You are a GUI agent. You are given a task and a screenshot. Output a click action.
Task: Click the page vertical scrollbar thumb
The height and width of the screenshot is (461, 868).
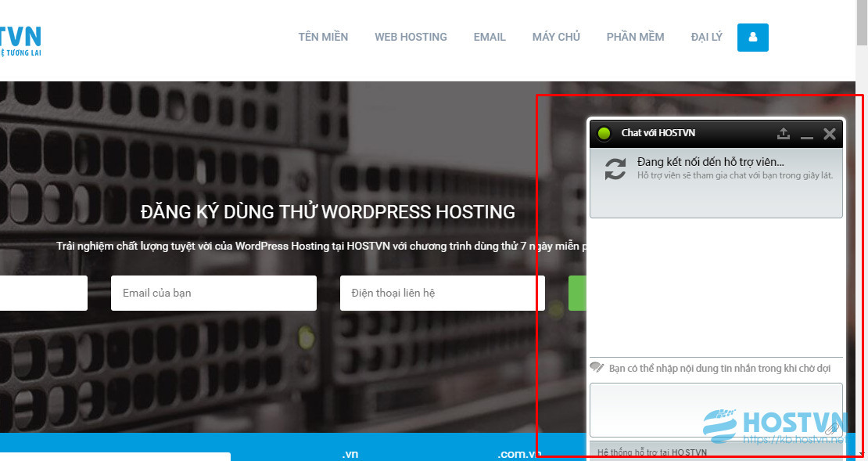click(862, 22)
